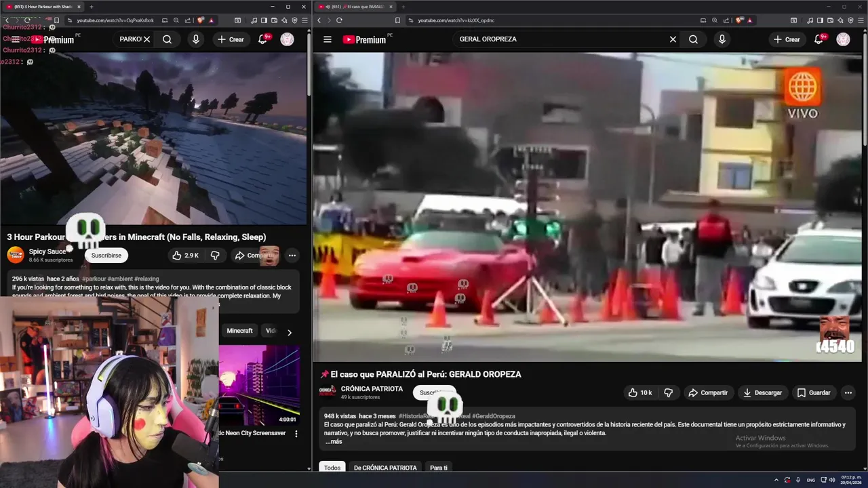Open Brave Shields in right window
Screen dimensions: 868x488
point(740,20)
